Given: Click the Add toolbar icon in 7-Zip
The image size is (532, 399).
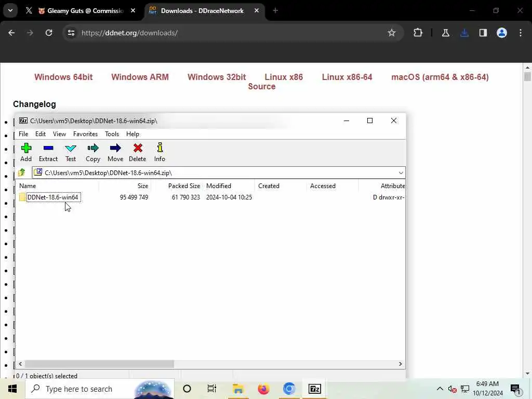Looking at the screenshot, I should (26, 152).
